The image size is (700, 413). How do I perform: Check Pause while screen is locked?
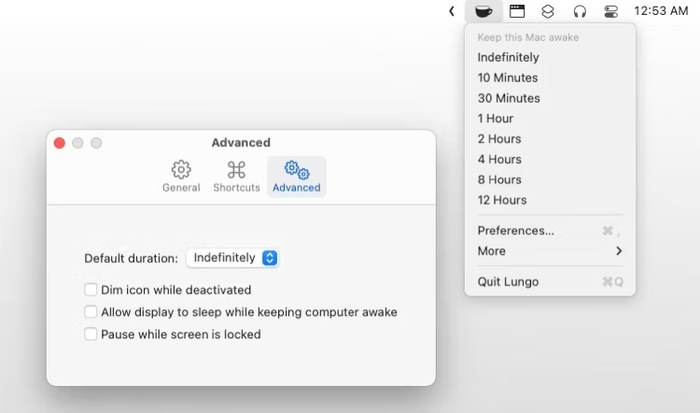point(91,334)
